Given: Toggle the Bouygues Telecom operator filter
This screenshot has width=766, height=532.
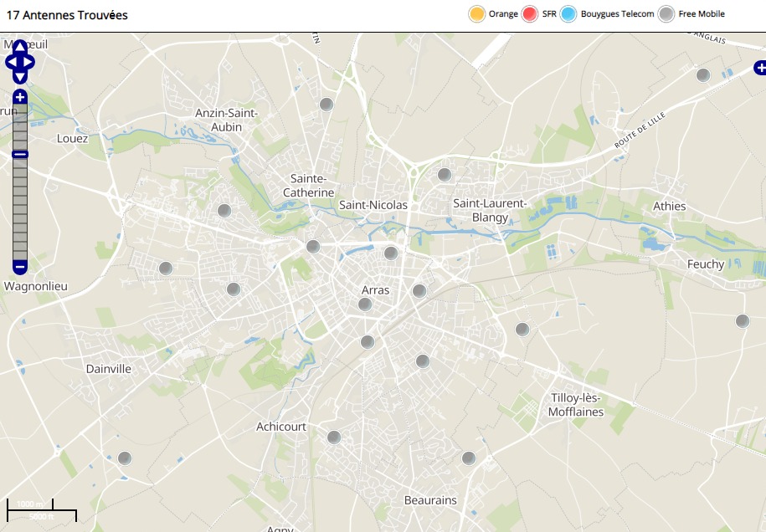Looking at the screenshot, I should coord(568,14).
